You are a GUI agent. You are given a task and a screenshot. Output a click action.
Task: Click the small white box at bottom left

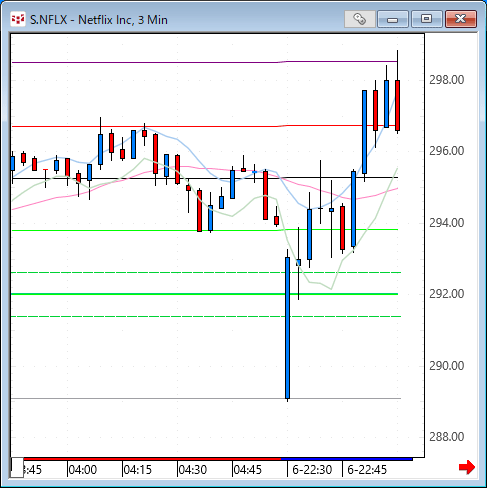pyautogui.click(x=17, y=467)
